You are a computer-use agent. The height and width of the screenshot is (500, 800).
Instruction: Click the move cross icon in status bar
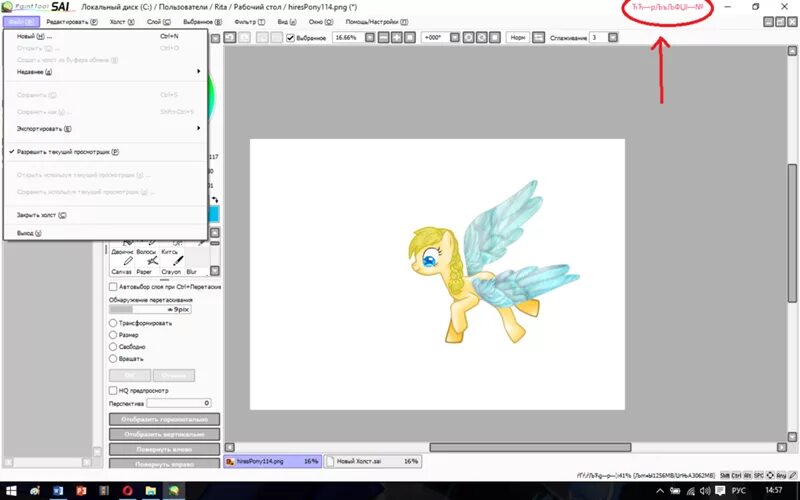(x=770, y=475)
